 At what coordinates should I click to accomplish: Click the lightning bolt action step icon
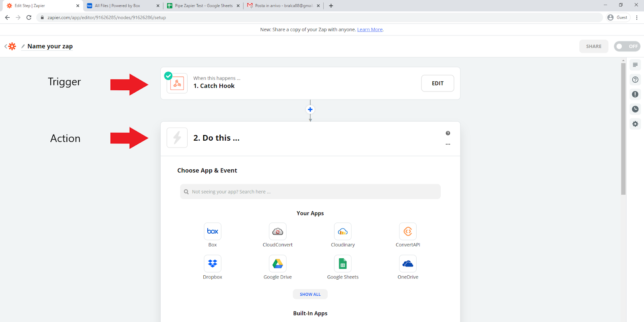177,138
